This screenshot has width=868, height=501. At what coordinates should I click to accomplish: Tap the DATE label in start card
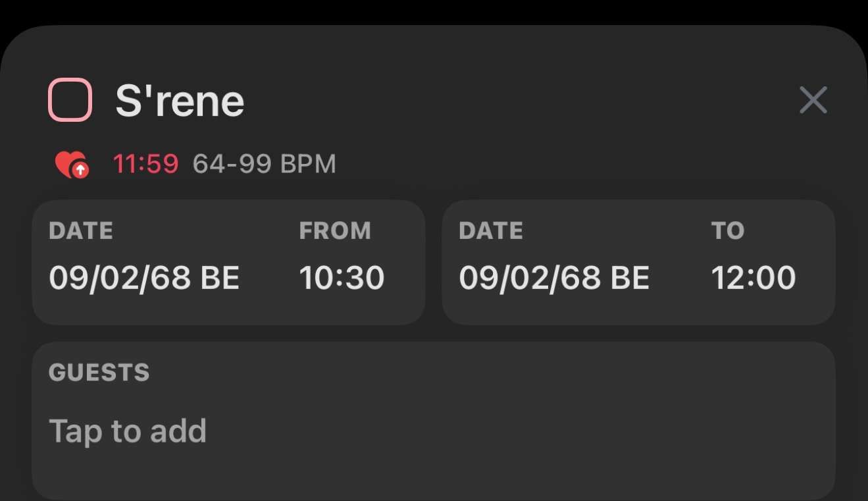point(81,230)
